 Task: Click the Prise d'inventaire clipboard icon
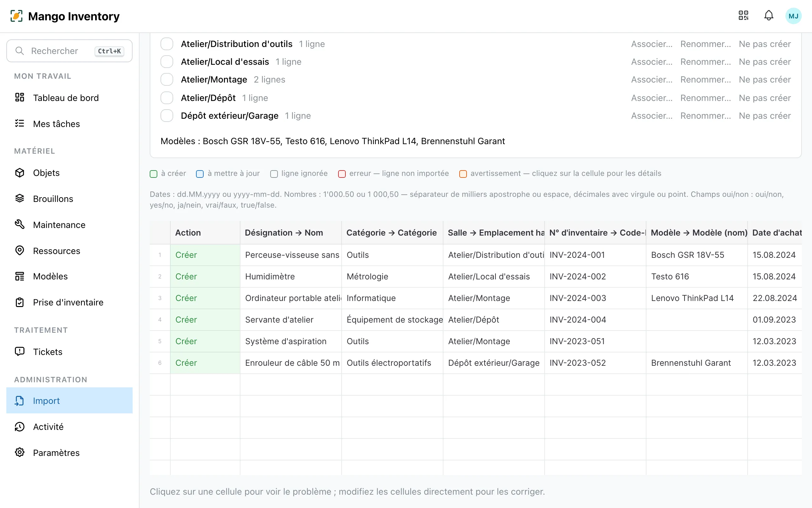pyautogui.click(x=20, y=302)
